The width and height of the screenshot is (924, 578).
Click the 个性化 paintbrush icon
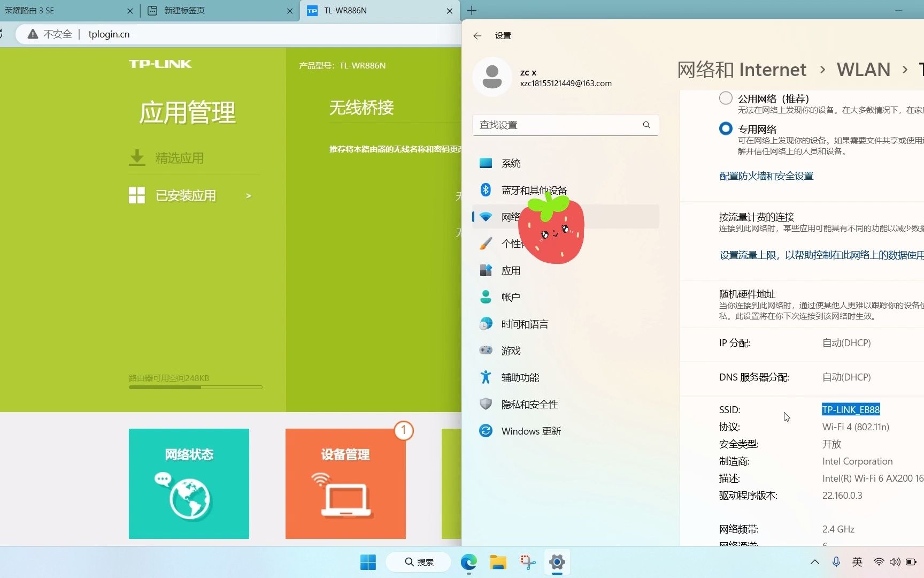point(486,244)
